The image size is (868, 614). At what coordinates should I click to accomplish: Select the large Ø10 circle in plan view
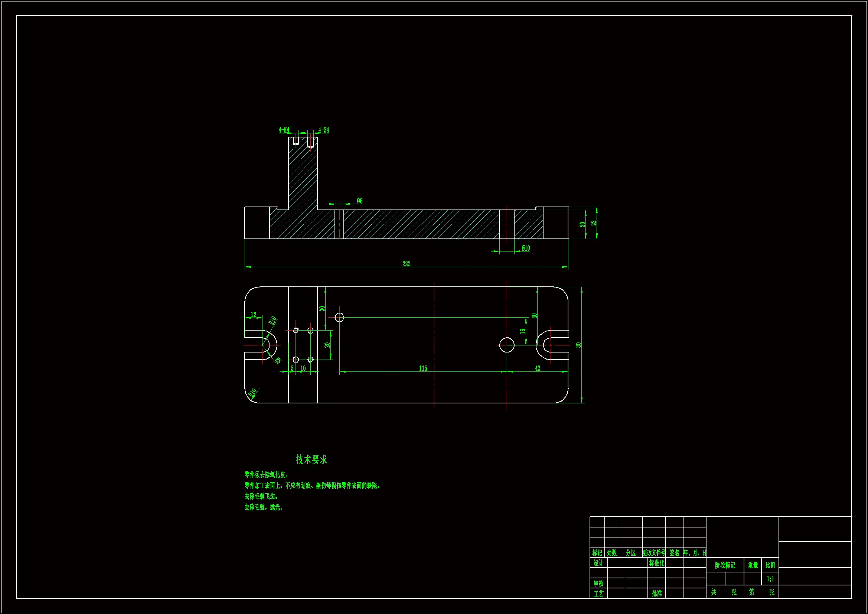click(507, 345)
